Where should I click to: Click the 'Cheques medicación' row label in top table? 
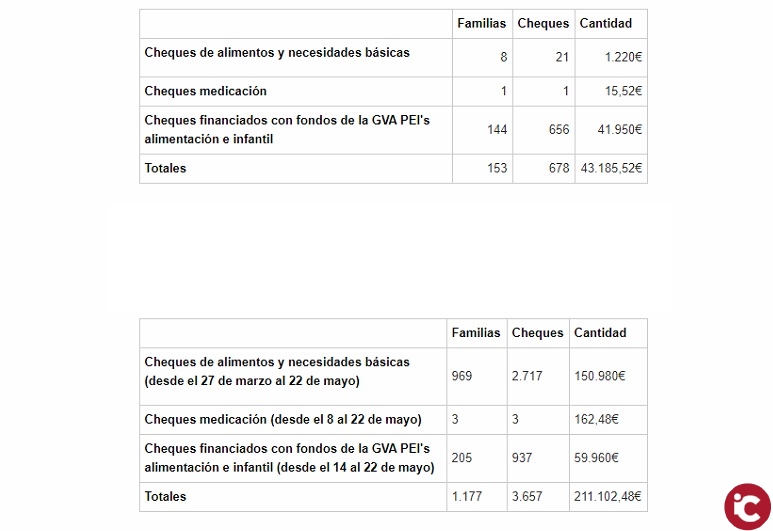[206, 91]
